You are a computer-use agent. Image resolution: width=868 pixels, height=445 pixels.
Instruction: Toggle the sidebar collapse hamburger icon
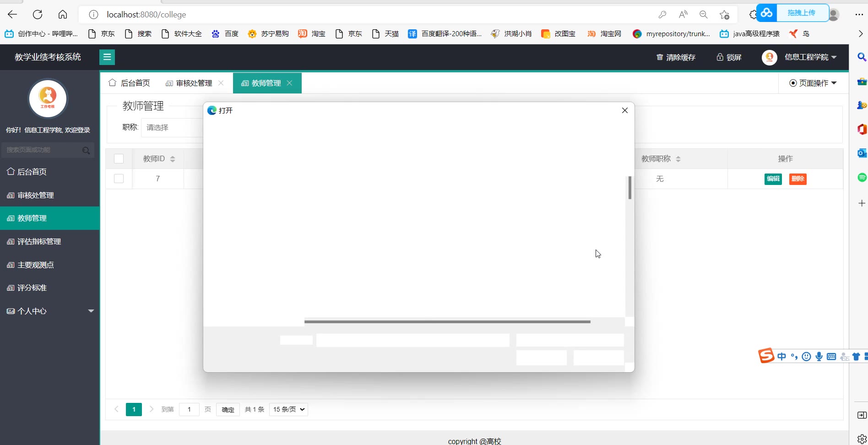tap(107, 57)
